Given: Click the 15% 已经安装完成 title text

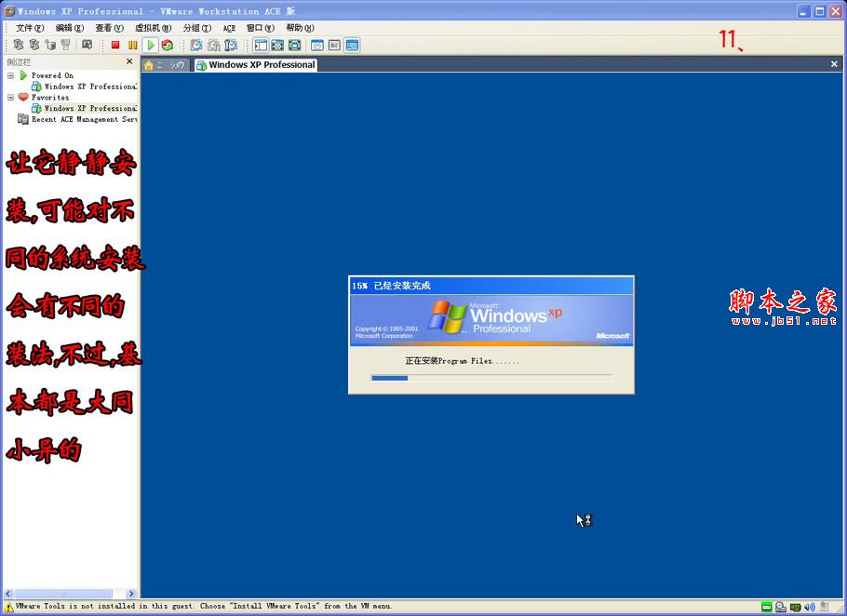Looking at the screenshot, I should (x=391, y=286).
